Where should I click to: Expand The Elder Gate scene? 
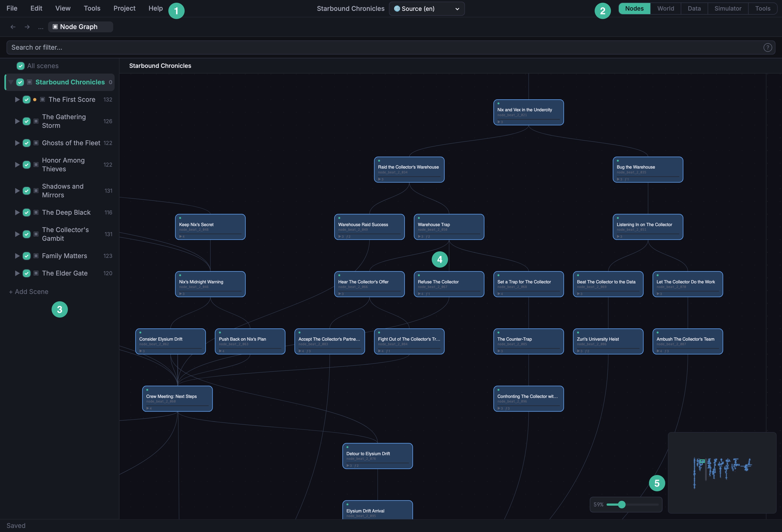click(17, 273)
